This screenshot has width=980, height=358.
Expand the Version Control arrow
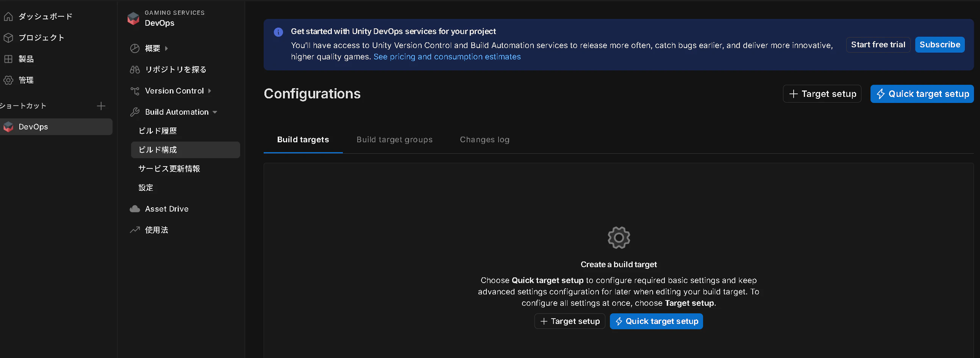(209, 91)
